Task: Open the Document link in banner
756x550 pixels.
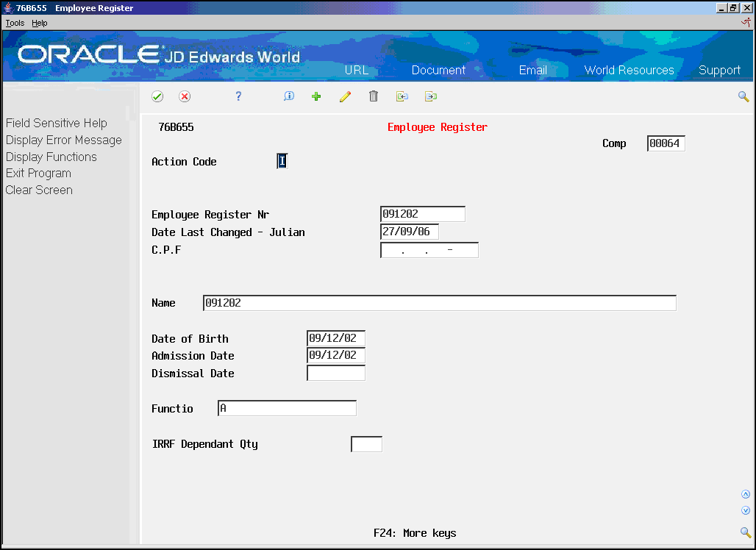Action: coord(438,70)
